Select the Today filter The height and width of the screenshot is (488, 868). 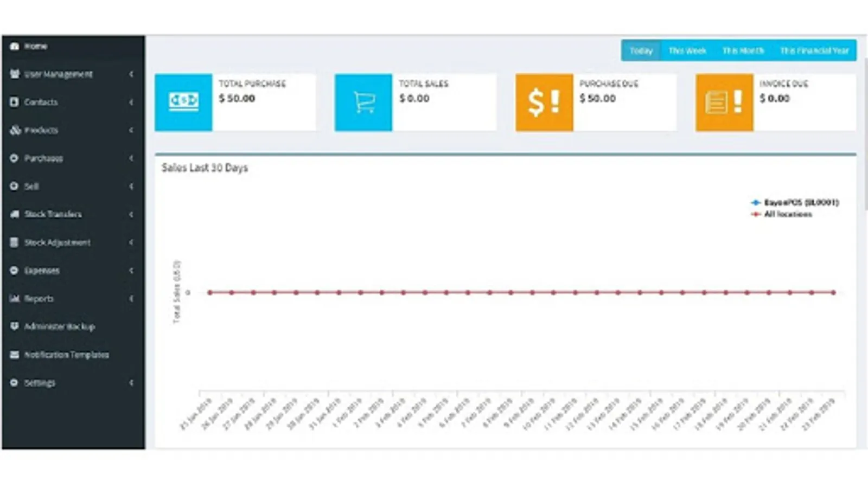click(641, 50)
